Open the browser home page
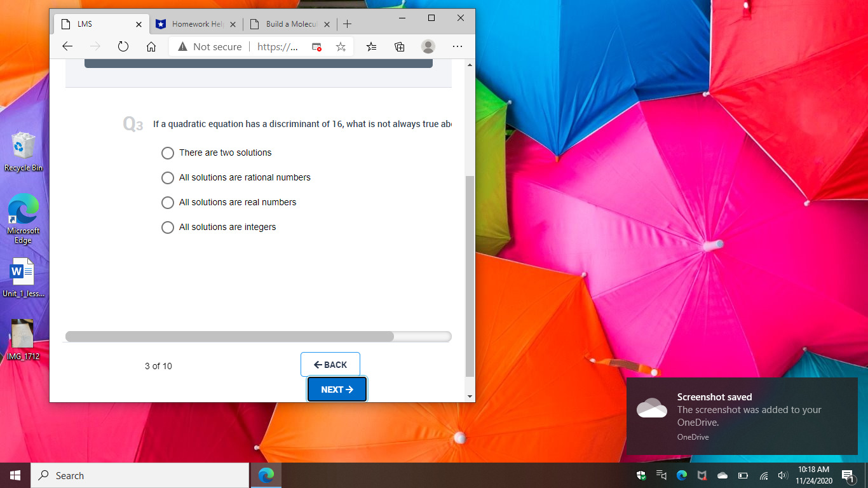This screenshot has width=868, height=488. coord(151,46)
